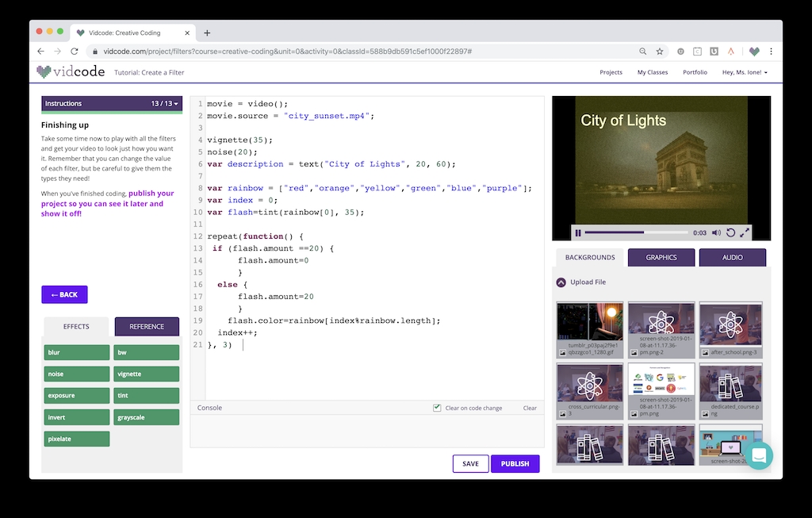Image resolution: width=812 pixels, height=518 pixels.
Task: Expand the Hey, Ms. Ione! user menu
Action: pyautogui.click(x=744, y=72)
